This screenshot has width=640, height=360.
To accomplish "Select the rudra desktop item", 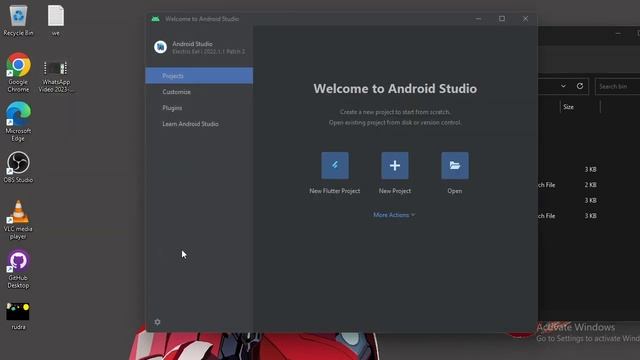I will [x=18, y=316].
